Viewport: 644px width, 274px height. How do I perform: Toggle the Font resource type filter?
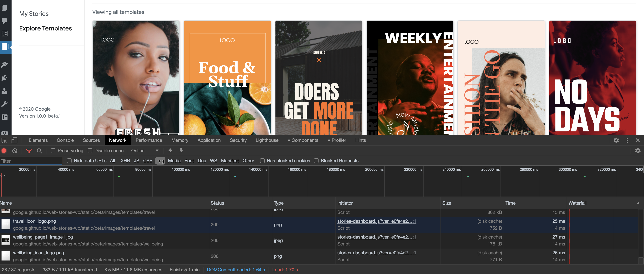(189, 161)
